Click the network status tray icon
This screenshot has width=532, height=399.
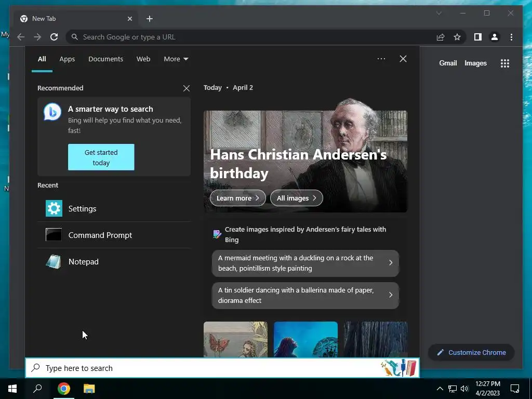click(453, 389)
